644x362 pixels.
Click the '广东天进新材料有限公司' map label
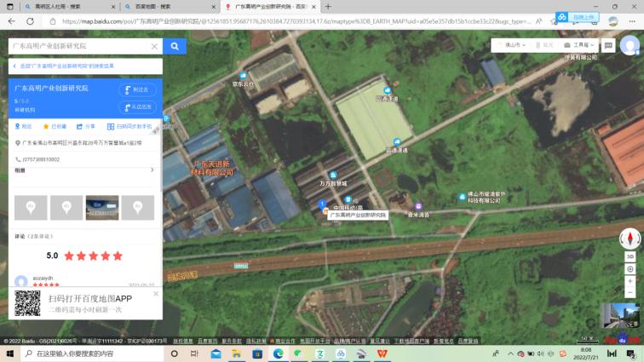pyautogui.click(x=212, y=168)
